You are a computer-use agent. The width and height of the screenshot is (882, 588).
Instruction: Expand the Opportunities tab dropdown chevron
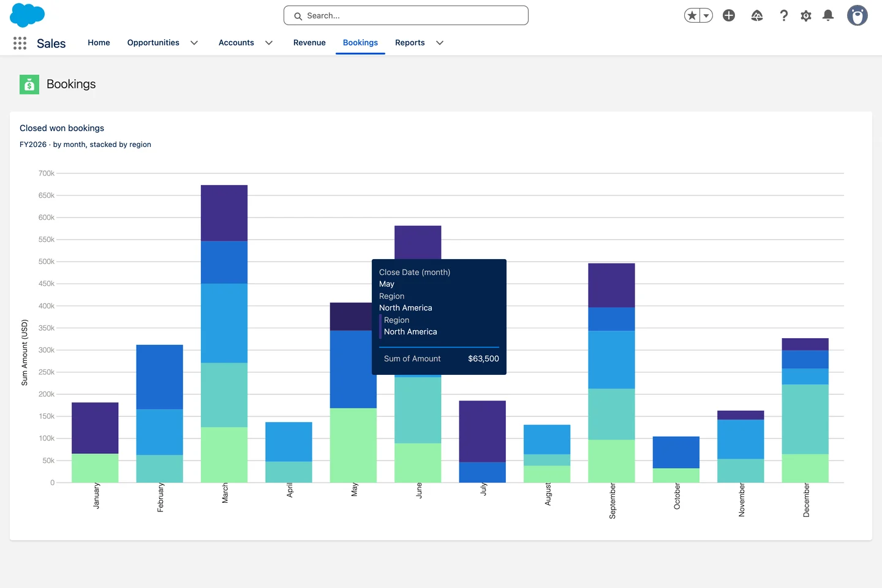point(194,43)
